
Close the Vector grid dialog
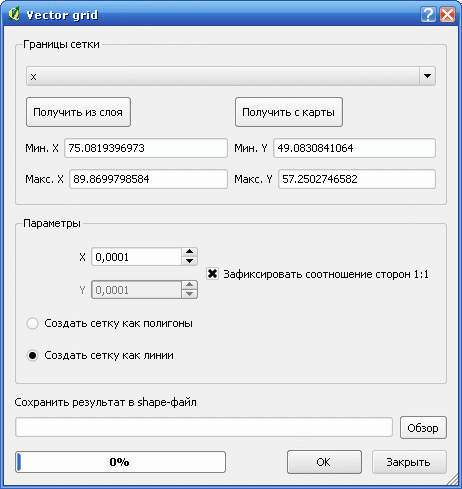pyautogui.click(x=447, y=15)
